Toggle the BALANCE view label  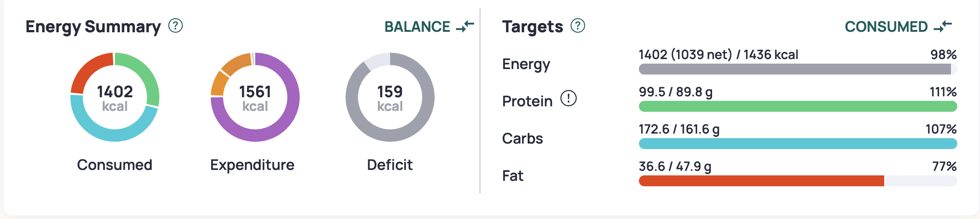pos(417,27)
